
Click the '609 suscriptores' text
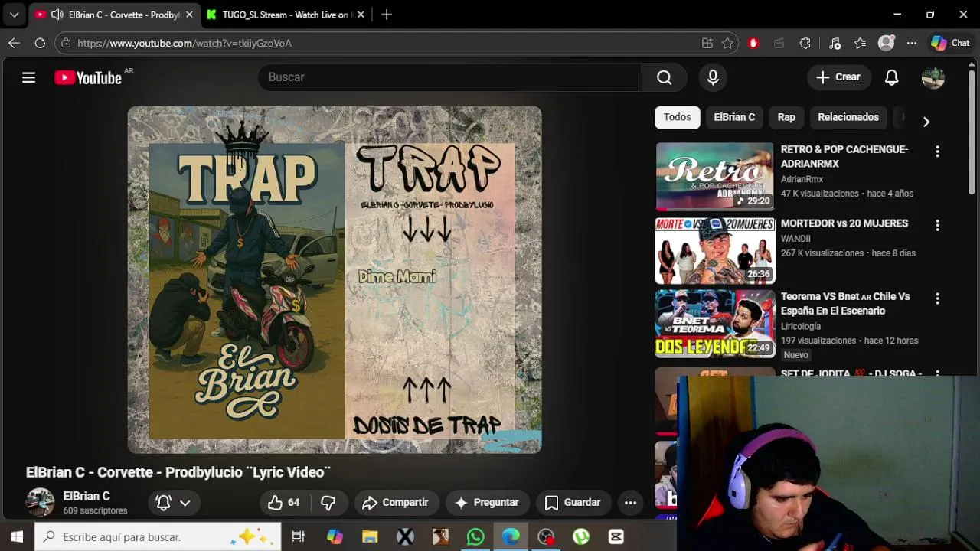coord(95,511)
